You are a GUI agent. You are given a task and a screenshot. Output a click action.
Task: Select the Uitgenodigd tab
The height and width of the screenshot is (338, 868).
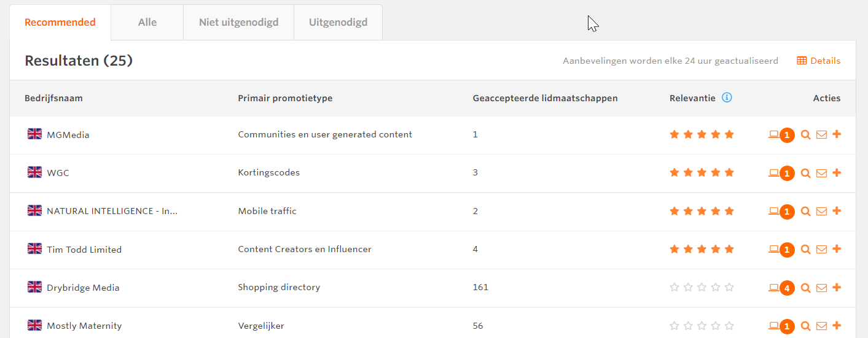click(x=338, y=23)
